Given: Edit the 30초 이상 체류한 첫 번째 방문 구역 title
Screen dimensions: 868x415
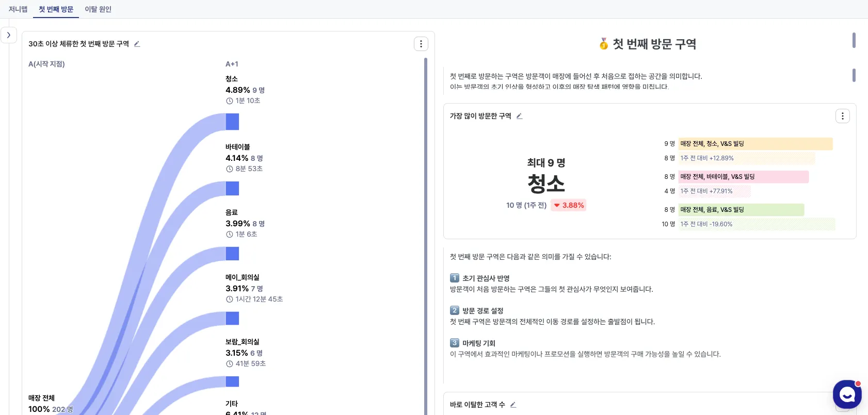Looking at the screenshot, I should (137, 44).
